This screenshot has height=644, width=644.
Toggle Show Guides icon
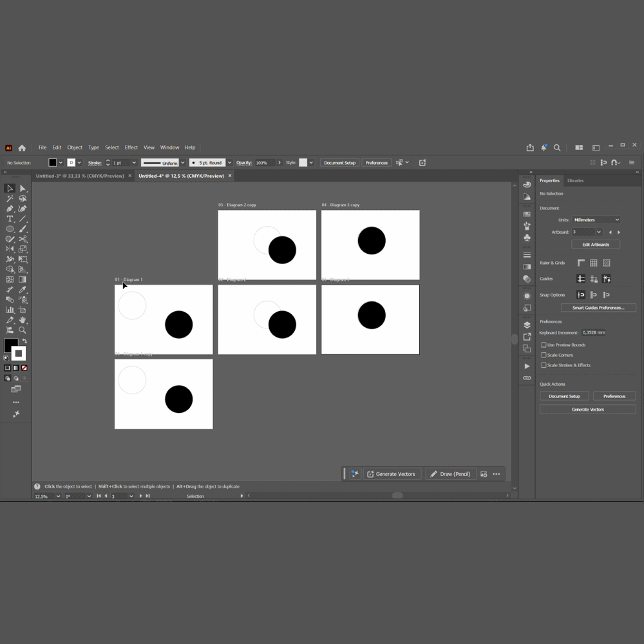[581, 279]
